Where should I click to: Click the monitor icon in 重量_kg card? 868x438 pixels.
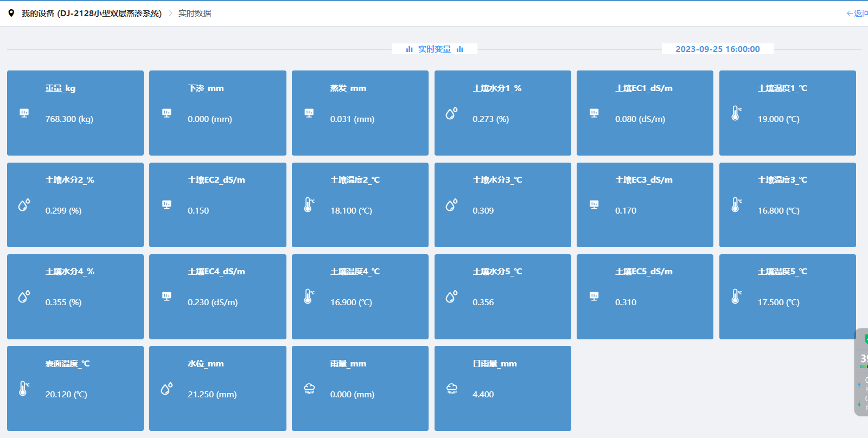[x=24, y=113]
